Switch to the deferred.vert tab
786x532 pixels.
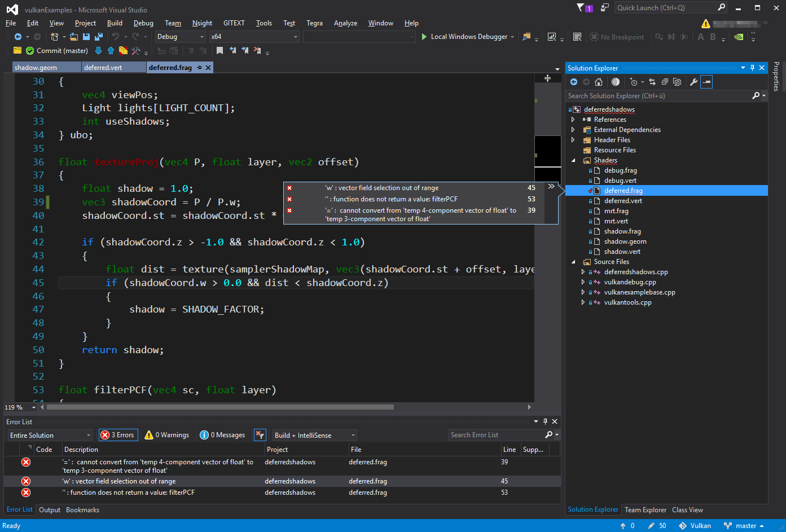point(113,67)
